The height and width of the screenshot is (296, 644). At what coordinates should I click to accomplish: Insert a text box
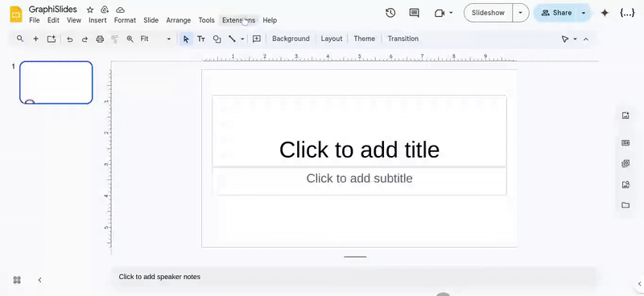click(200, 39)
